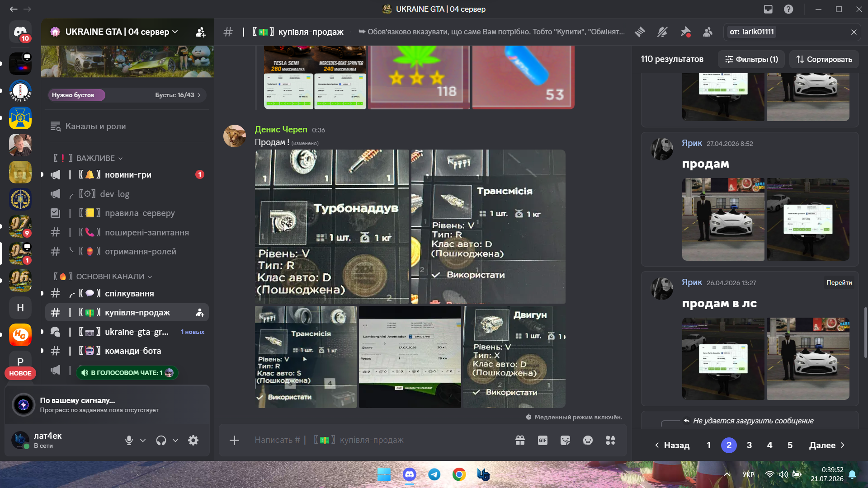Toggle the member list icon
The height and width of the screenshot is (488, 868).
pos(708,32)
